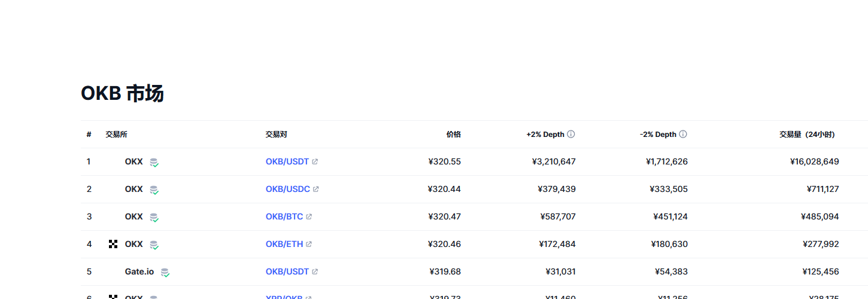The image size is (868, 299).
Task: Sort by the # column header
Action: click(89, 135)
